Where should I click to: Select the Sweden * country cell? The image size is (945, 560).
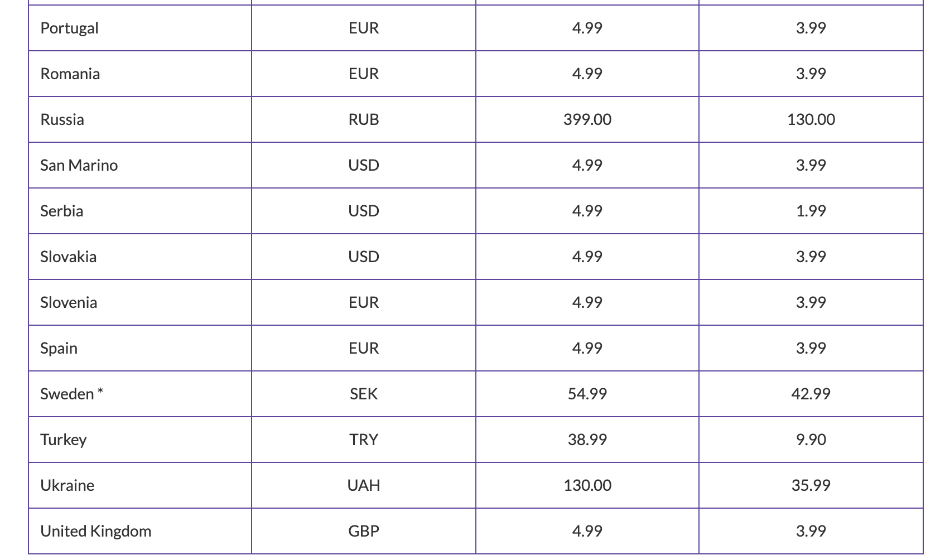71,394
